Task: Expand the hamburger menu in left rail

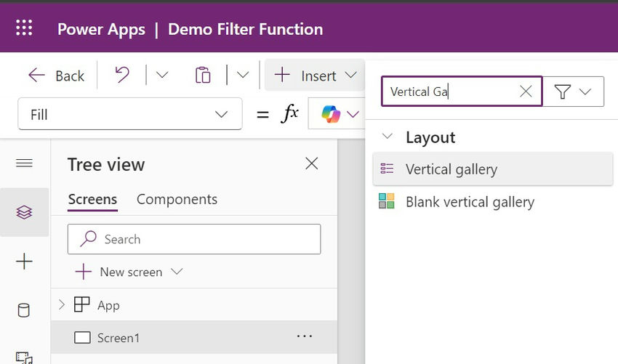Action: tap(24, 163)
